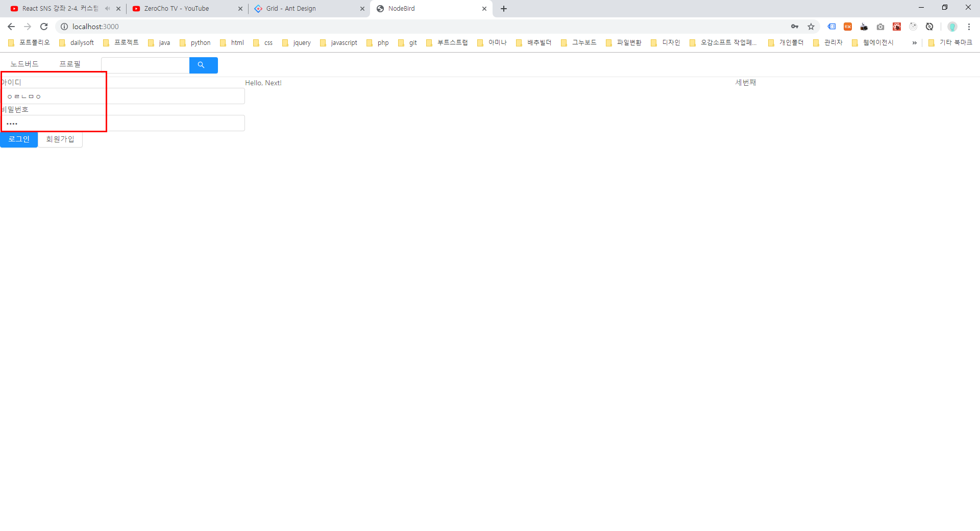The image size is (980, 531).
Task: Click the 로그인 button
Action: [19, 139]
